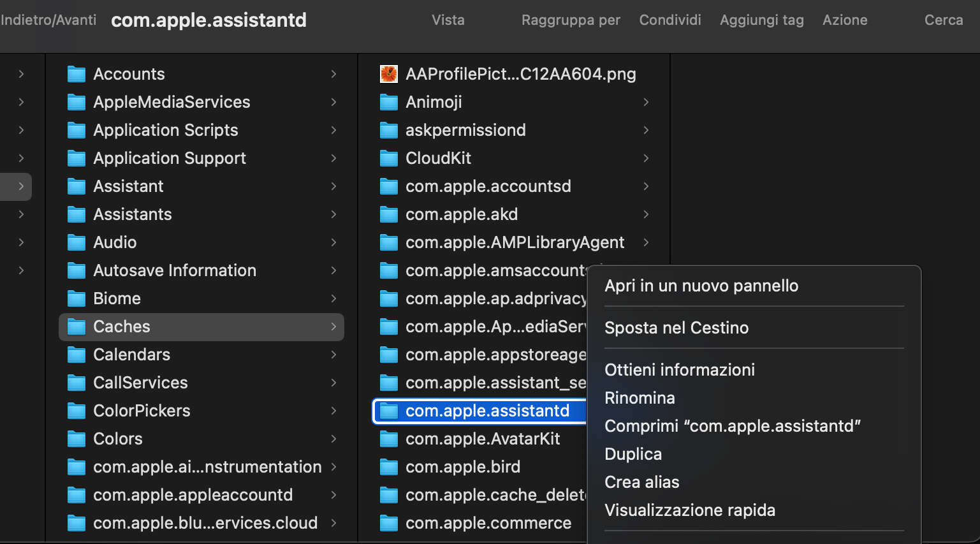Select Ottieni informazioni in context menu

pos(679,369)
